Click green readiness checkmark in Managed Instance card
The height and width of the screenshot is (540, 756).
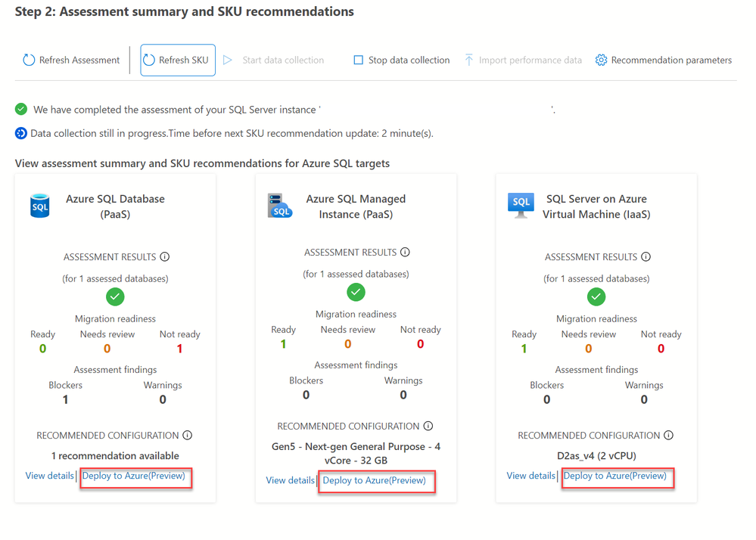click(356, 292)
